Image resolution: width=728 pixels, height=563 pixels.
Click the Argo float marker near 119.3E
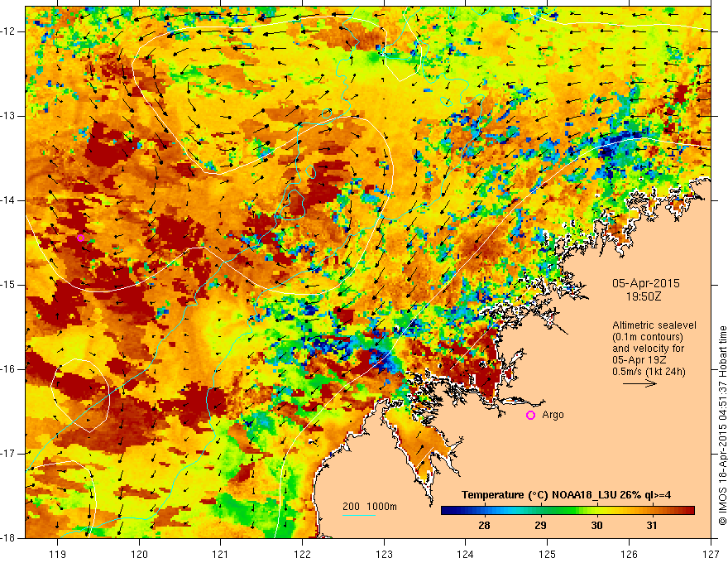80,238
